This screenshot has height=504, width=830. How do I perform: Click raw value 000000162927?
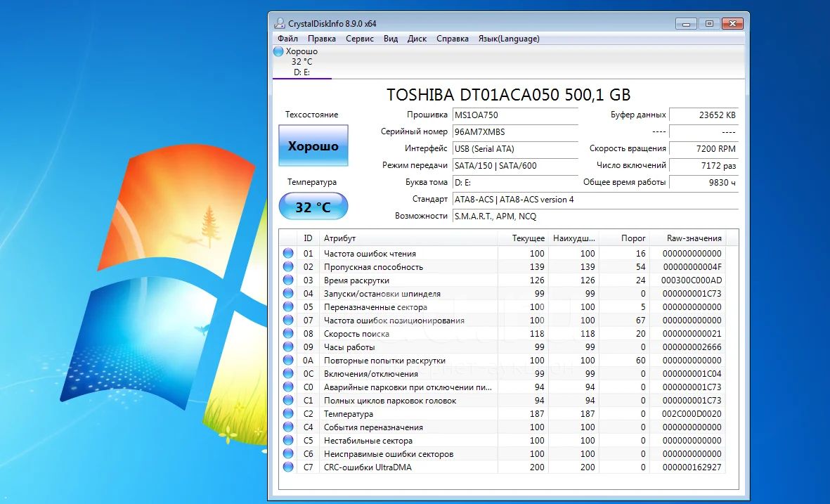pyautogui.click(x=692, y=467)
